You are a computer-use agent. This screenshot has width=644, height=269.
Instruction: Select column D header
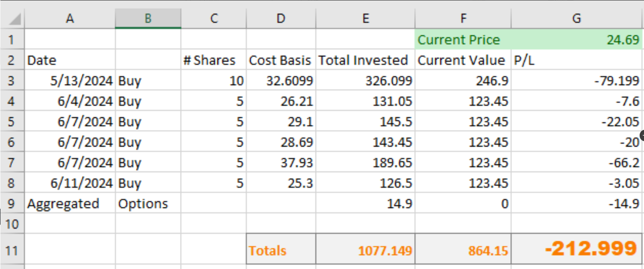[281, 18]
